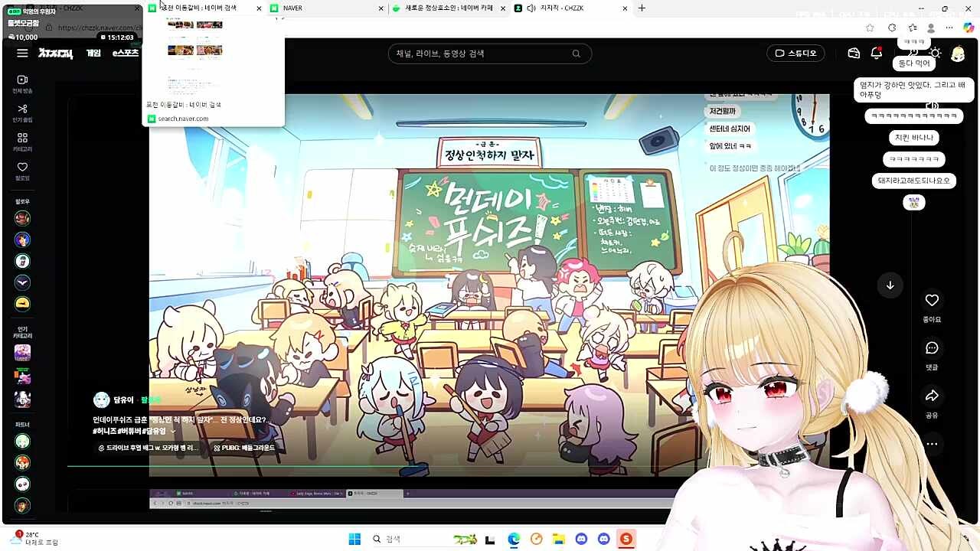The width and height of the screenshot is (980, 551).
Task: Select the e스포츠 menu in the header
Action: pos(125,54)
